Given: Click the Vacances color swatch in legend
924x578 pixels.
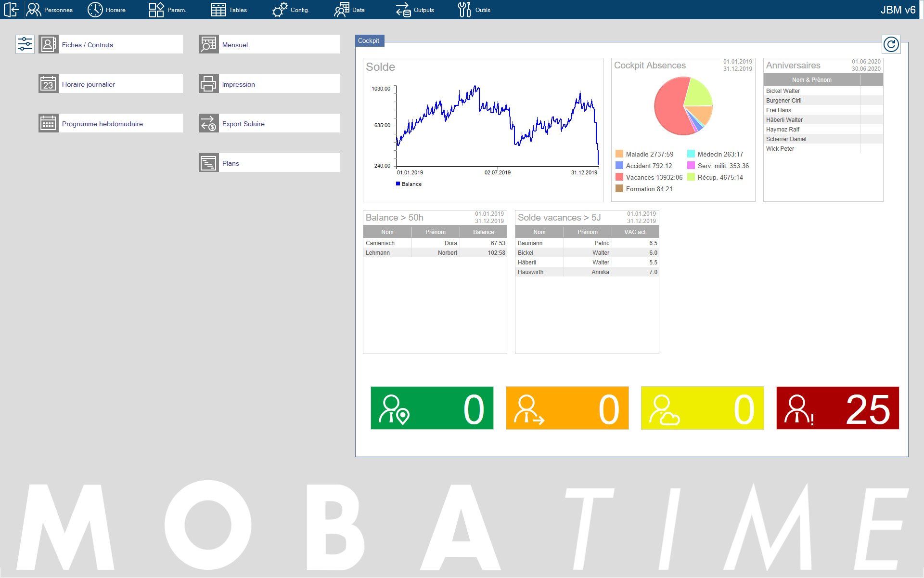Looking at the screenshot, I should click(x=619, y=177).
